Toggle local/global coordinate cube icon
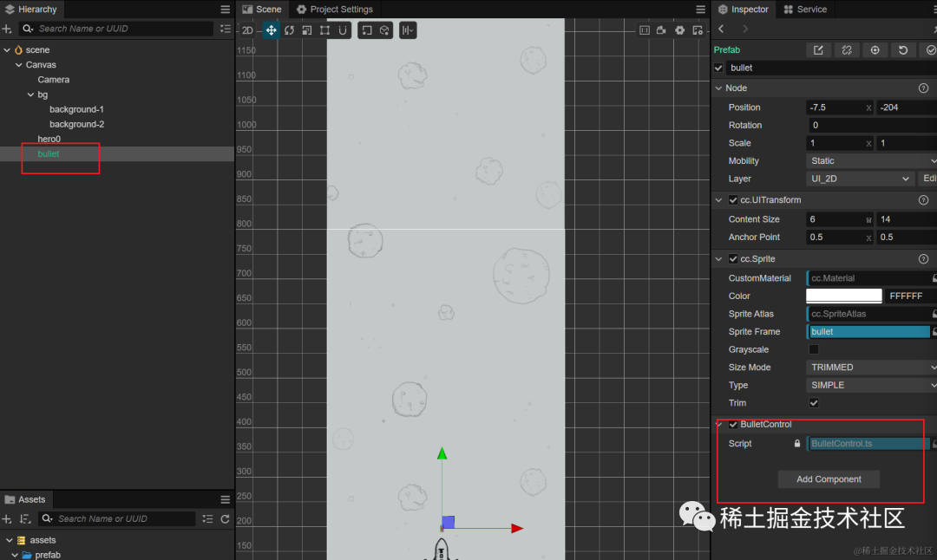The image size is (937, 560). tap(384, 30)
